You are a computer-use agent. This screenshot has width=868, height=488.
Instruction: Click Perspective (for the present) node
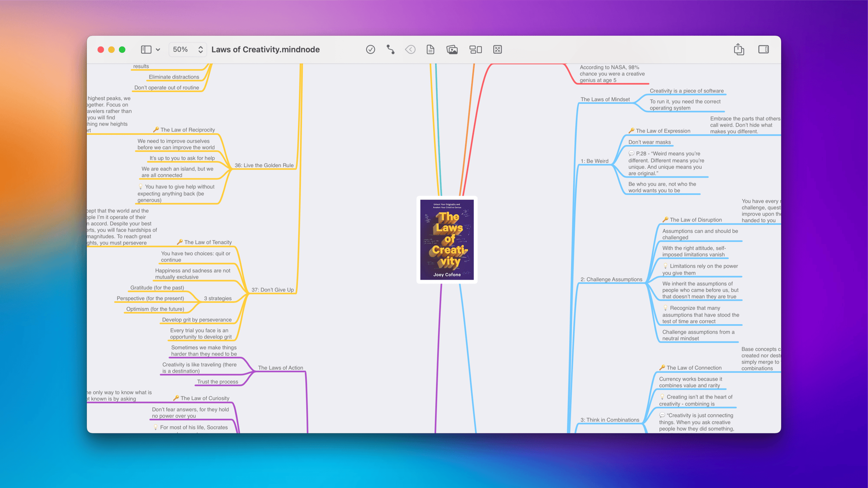[x=150, y=298]
